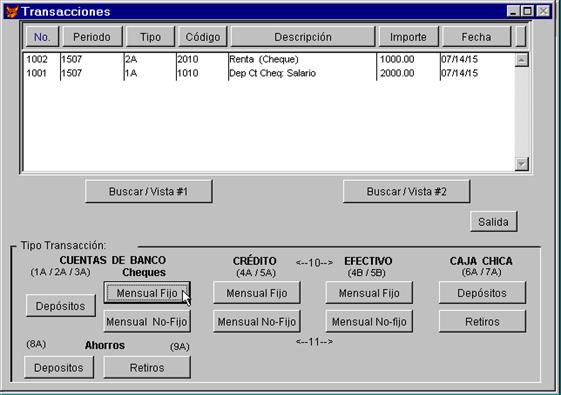Click the list scroll down arrow
The image size is (561, 395).
(521, 164)
